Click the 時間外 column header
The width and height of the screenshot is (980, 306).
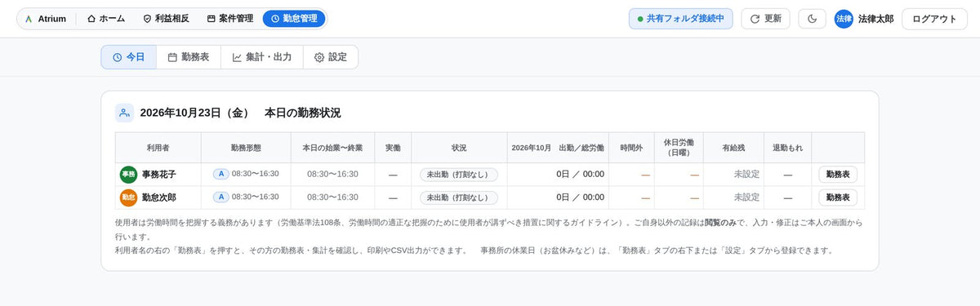[631, 148]
